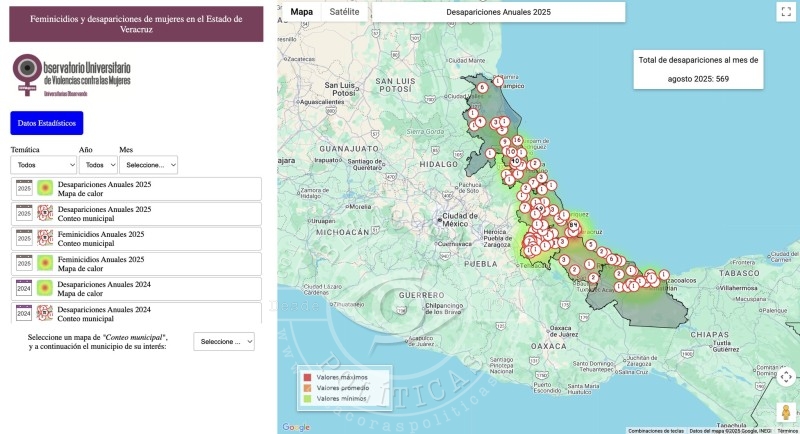Click the Street View pegman icon

(x=786, y=411)
